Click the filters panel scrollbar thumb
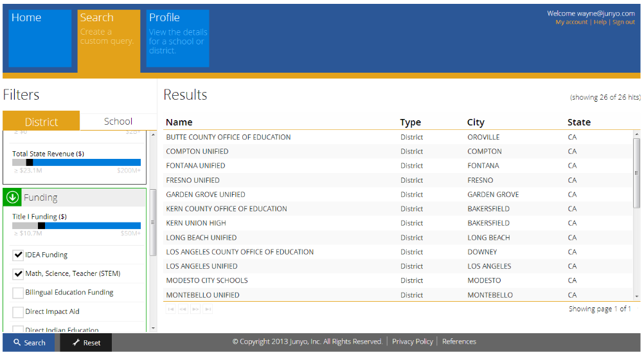The height and width of the screenshot is (357, 644). pyautogui.click(x=153, y=223)
